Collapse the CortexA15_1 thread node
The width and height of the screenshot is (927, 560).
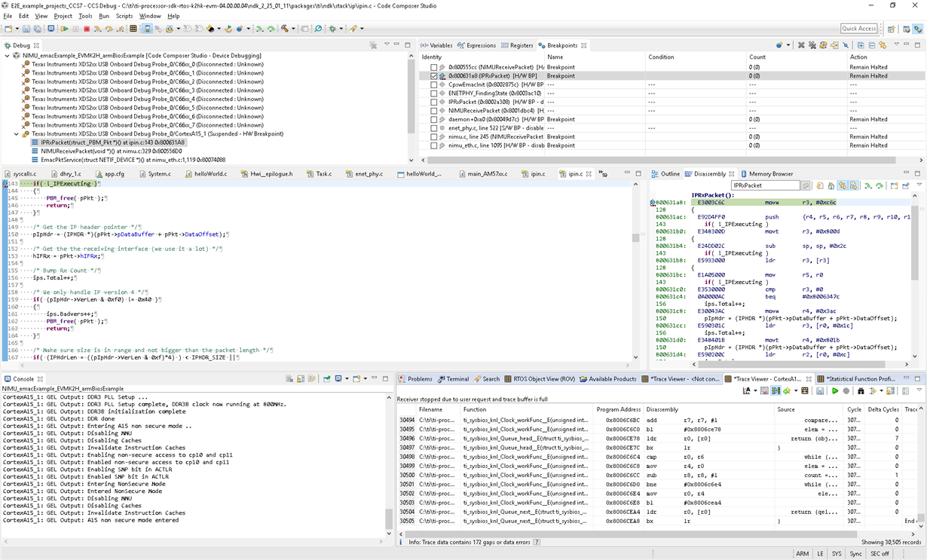point(17,133)
